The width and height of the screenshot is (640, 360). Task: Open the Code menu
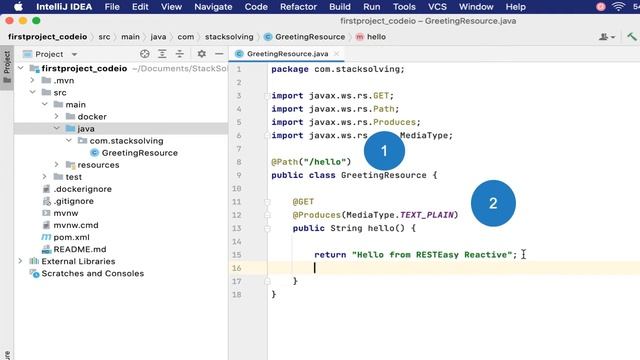[256, 7]
